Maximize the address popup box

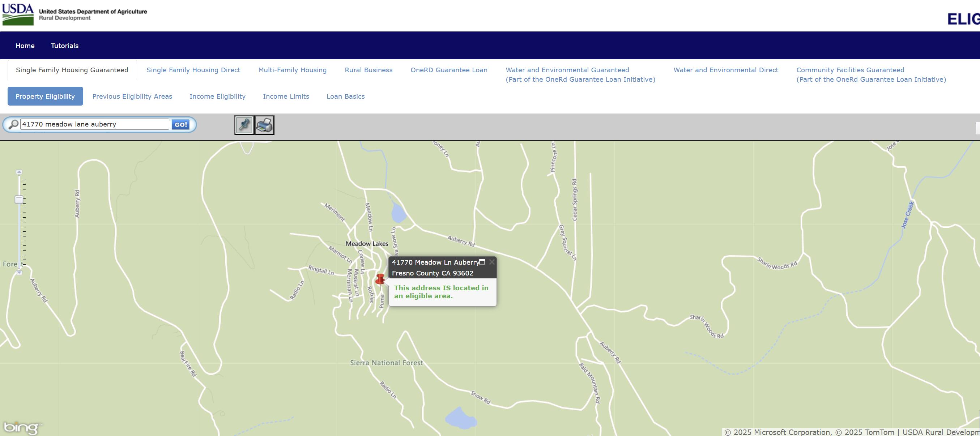pos(482,262)
